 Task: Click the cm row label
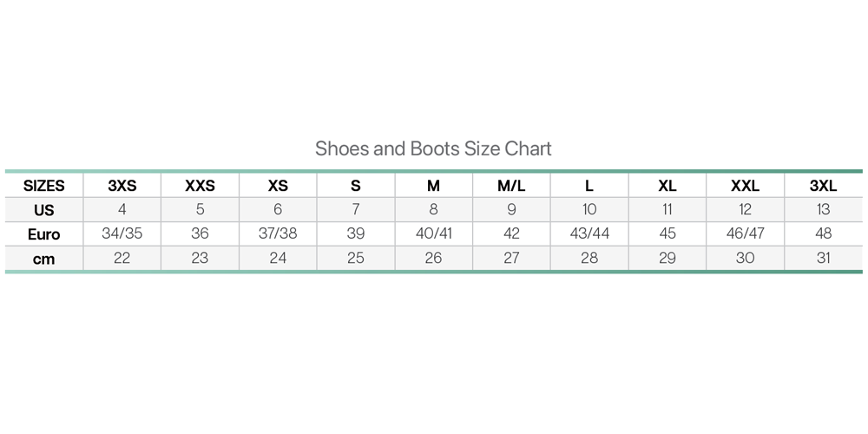pyautogui.click(x=44, y=259)
